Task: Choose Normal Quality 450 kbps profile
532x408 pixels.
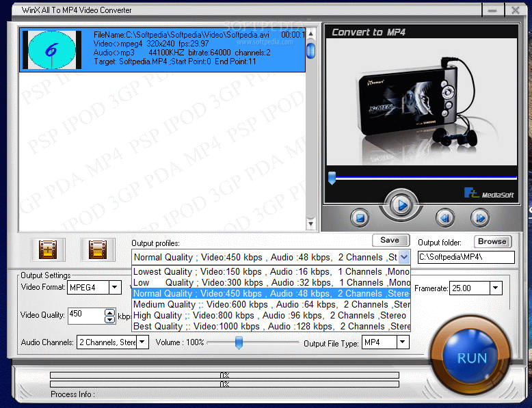Action: tap(271, 293)
